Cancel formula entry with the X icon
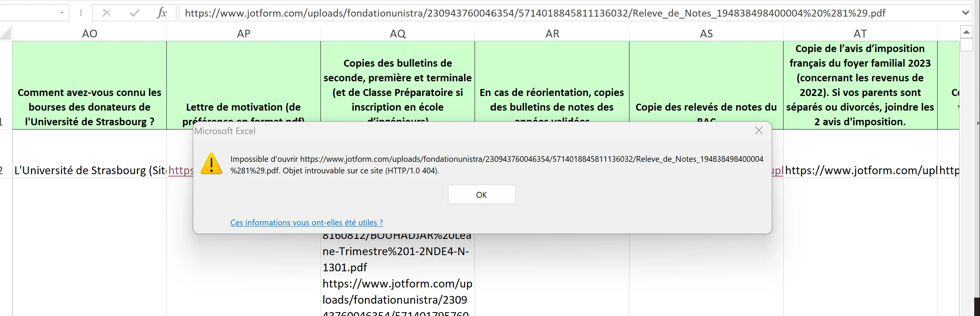 107,13
